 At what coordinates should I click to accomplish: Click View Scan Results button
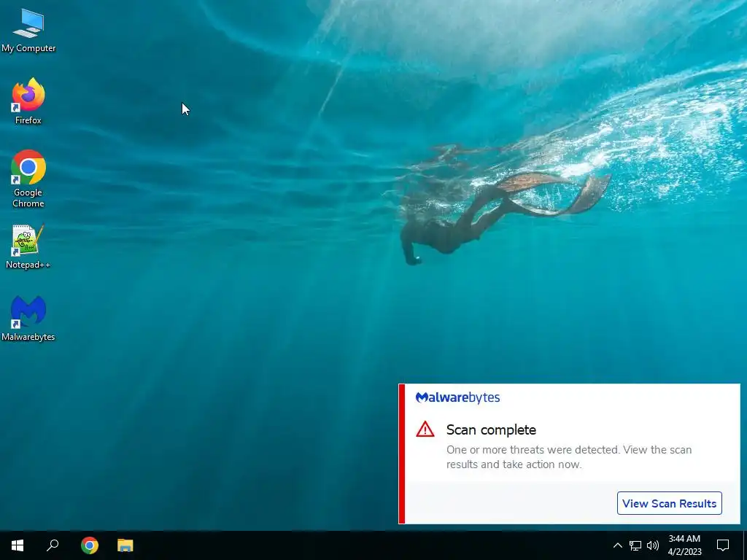(x=670, y=503)
